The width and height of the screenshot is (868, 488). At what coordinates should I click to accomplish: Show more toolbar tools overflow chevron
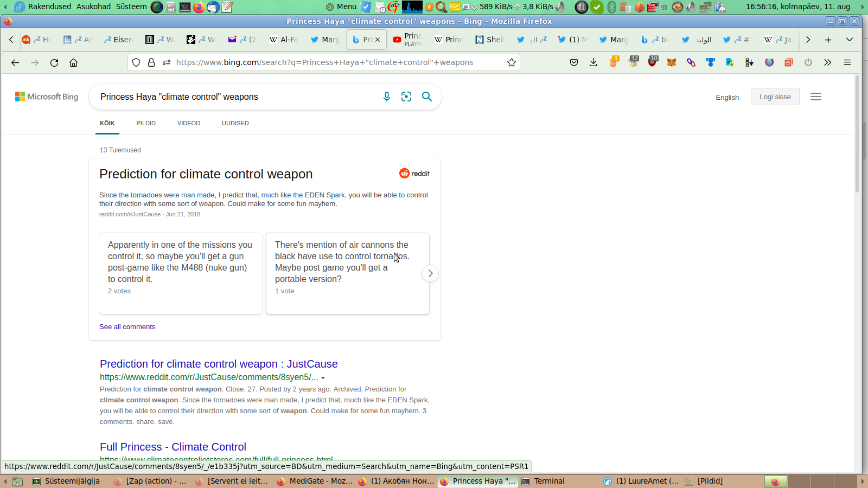[828, 62]
